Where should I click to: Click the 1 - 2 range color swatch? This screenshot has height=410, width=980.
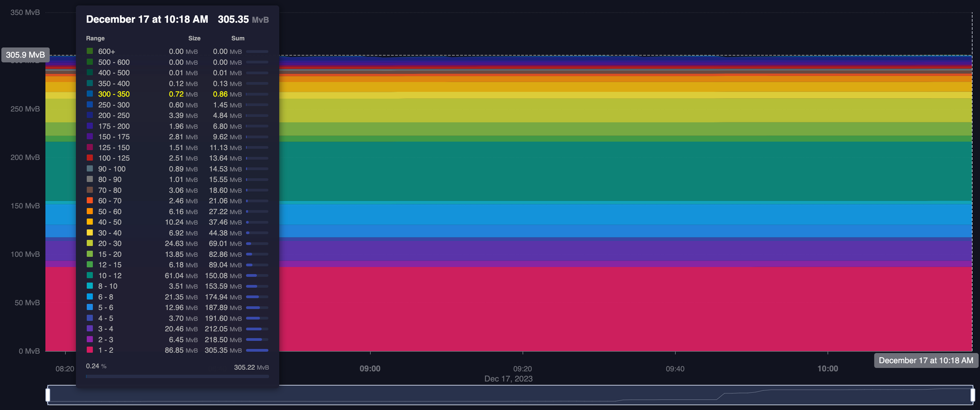pyautogui.click(x=90, y=350)
